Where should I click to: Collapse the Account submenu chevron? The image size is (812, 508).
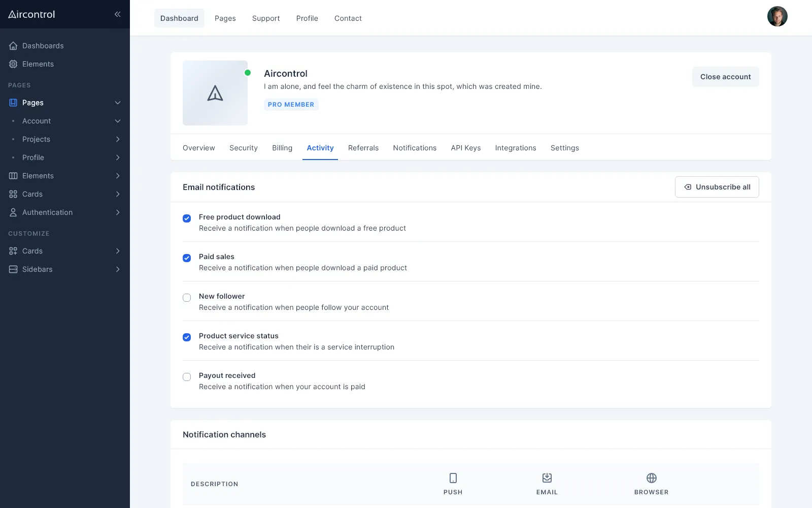click(118, 121)
